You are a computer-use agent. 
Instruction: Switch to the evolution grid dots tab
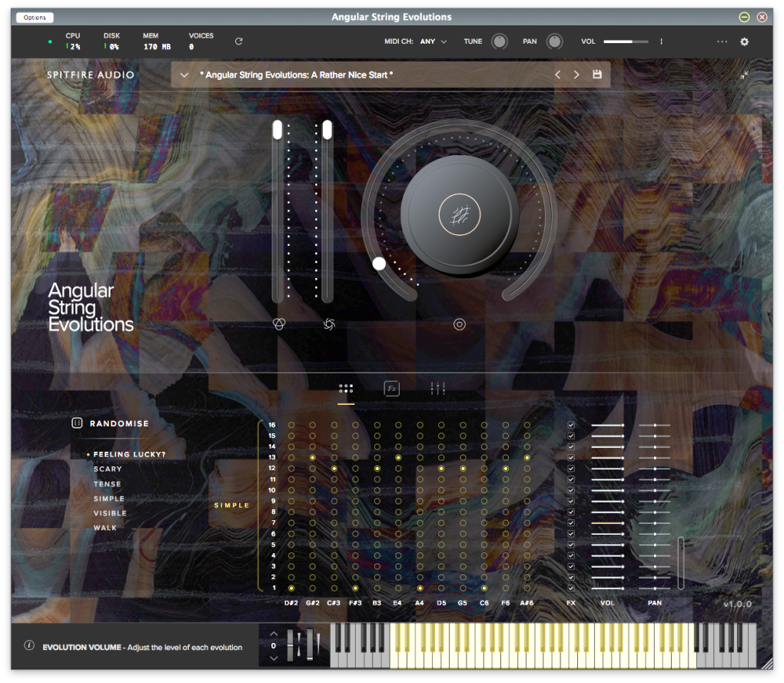[x=346, y=388]
